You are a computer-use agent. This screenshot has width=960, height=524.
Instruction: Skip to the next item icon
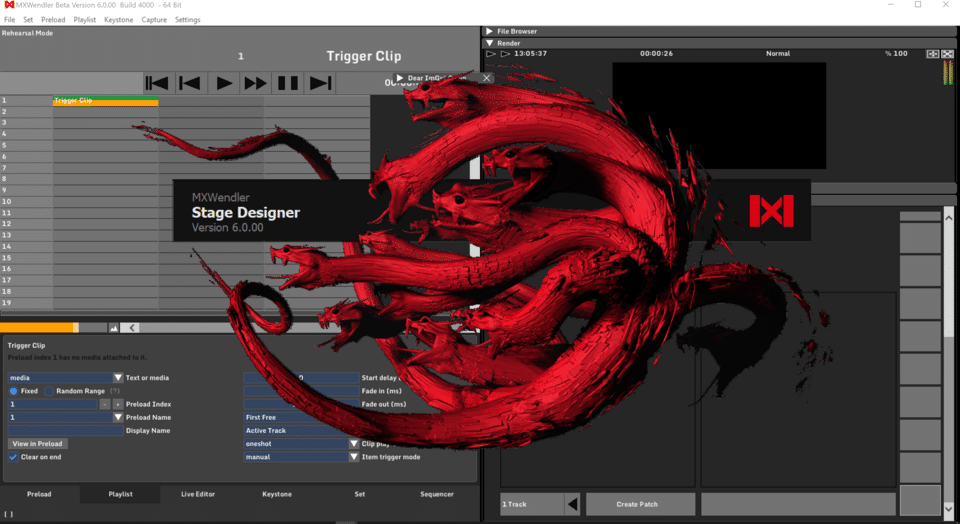coord(320,83)
